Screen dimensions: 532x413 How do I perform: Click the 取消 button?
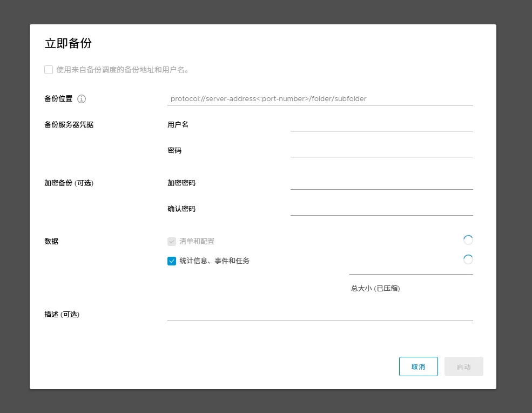419,367
